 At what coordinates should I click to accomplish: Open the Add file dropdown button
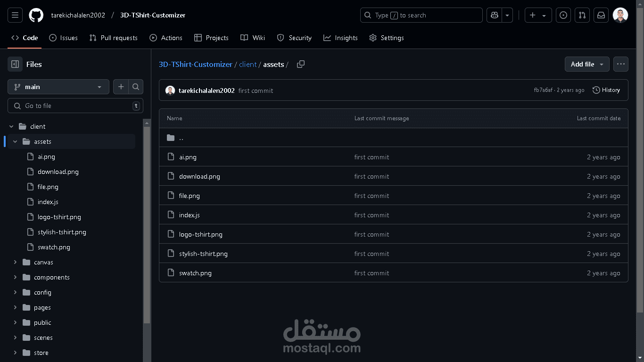point(587,64)
